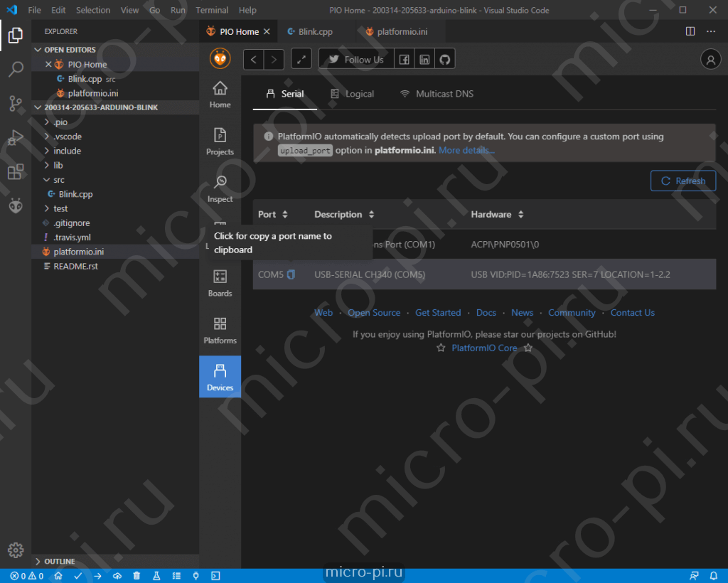Upload firmware via the arrow status bar icon
The height and width of the screenshot is (583, 728).
pyautogui.click(x=97, y=576)
